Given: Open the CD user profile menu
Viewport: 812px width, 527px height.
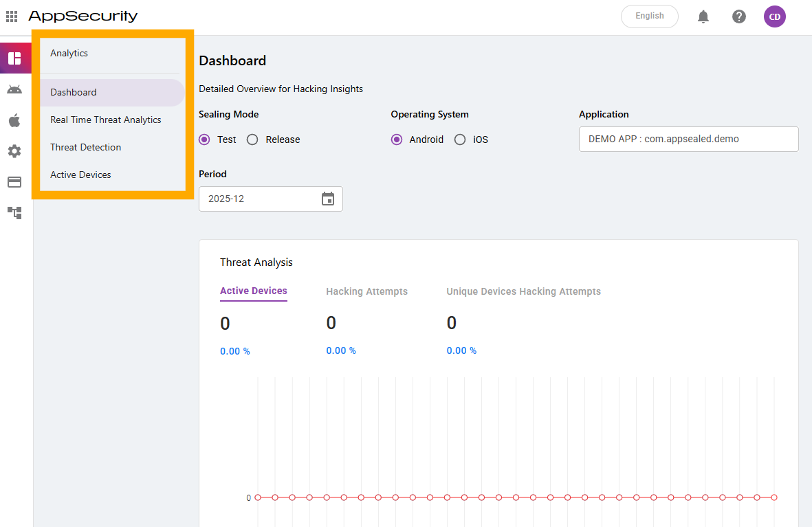Looking at the screenshot, I should (x=775, y=16).
